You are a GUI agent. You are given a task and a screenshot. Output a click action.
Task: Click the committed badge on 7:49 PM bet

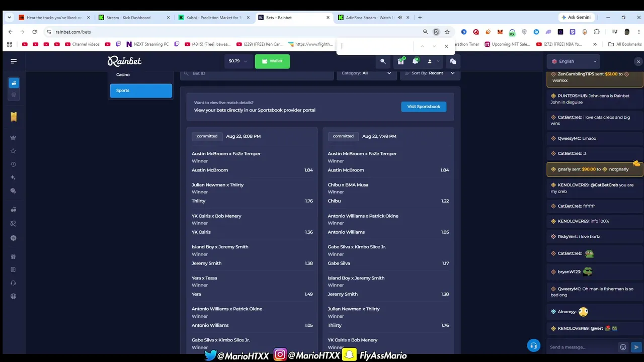pos(343,136)
